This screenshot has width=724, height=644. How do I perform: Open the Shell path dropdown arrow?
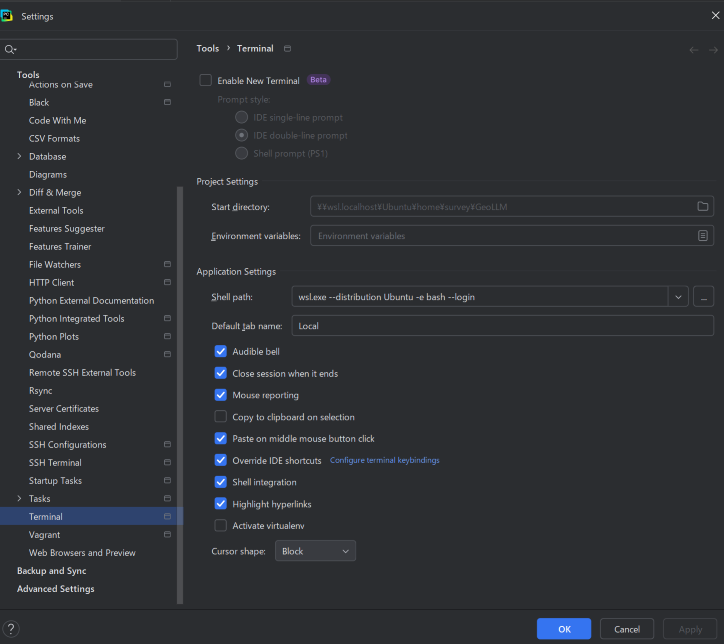pyautogui.click(x=679, y=297)
